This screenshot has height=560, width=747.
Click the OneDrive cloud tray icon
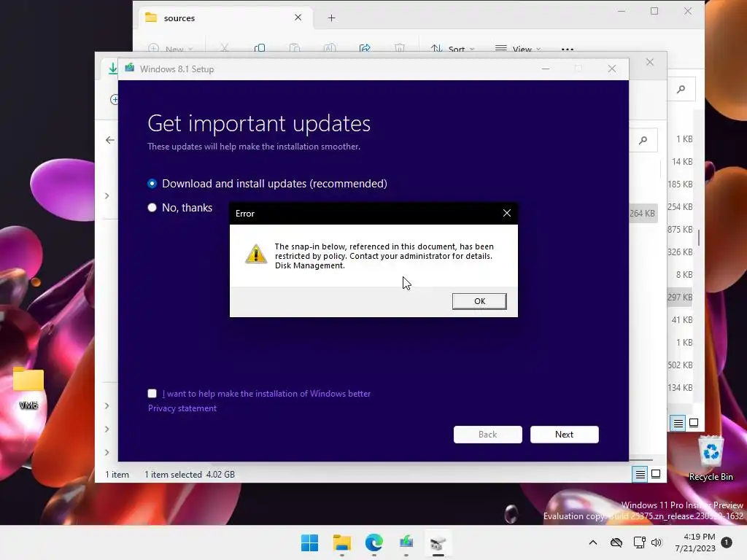coord(616,542)
